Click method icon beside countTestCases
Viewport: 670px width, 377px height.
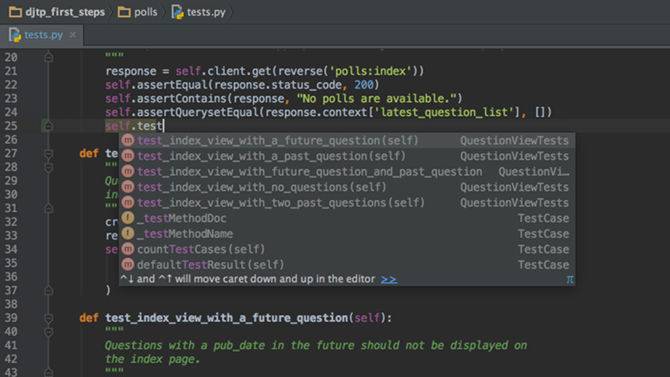128,249
